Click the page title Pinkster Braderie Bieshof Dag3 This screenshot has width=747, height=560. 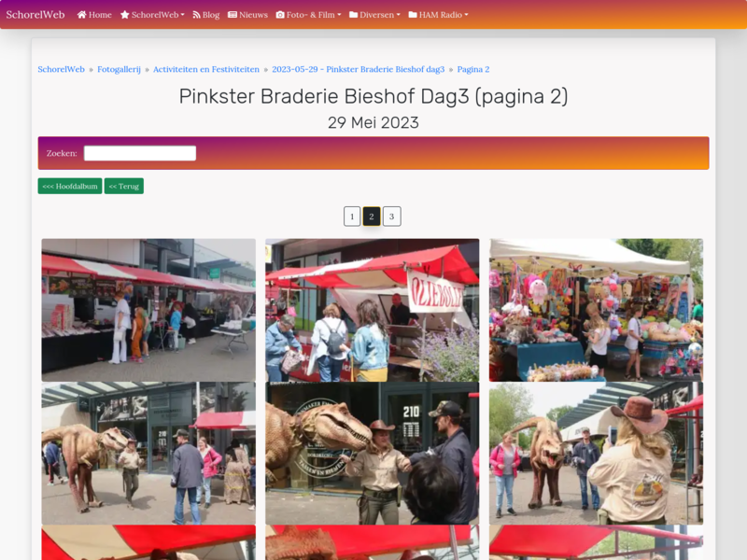coord(373,96)
